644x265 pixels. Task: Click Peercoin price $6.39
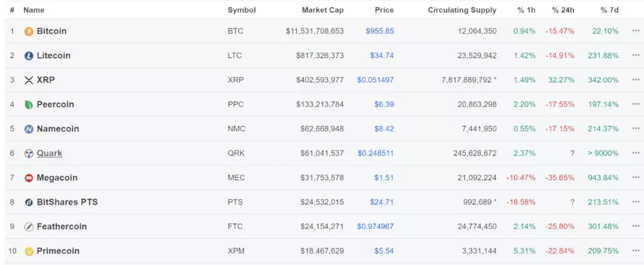pos(384,104)
